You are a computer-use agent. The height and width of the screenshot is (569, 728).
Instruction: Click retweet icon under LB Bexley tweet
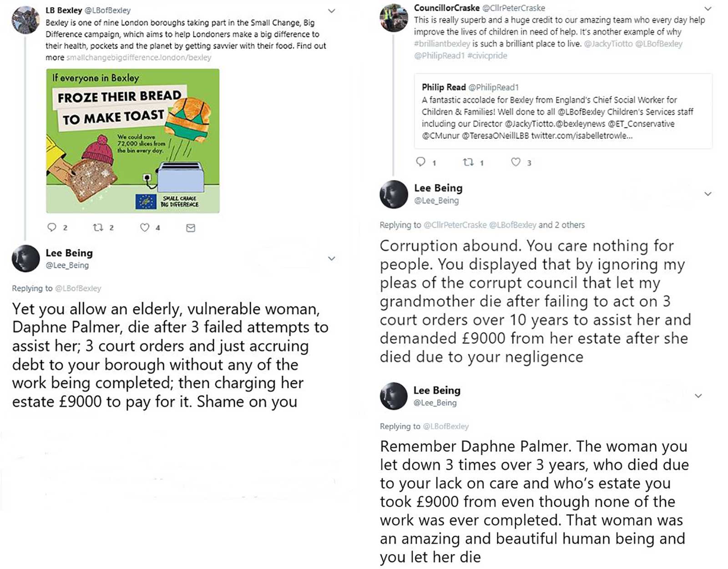[x=98, y=228]
